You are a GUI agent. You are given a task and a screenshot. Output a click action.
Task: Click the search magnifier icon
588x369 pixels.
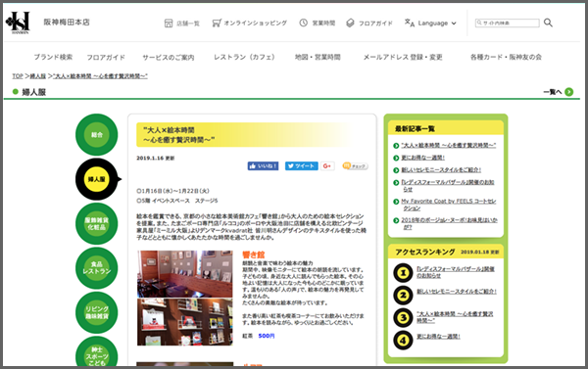[548, 23]
